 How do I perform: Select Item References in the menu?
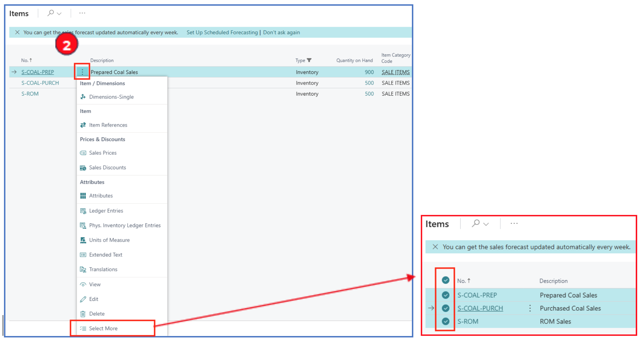click(x=108, y=125)
